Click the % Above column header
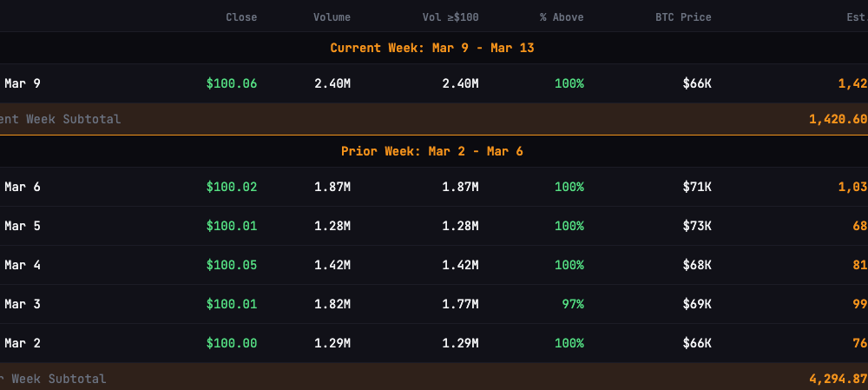 click(561, 17)
